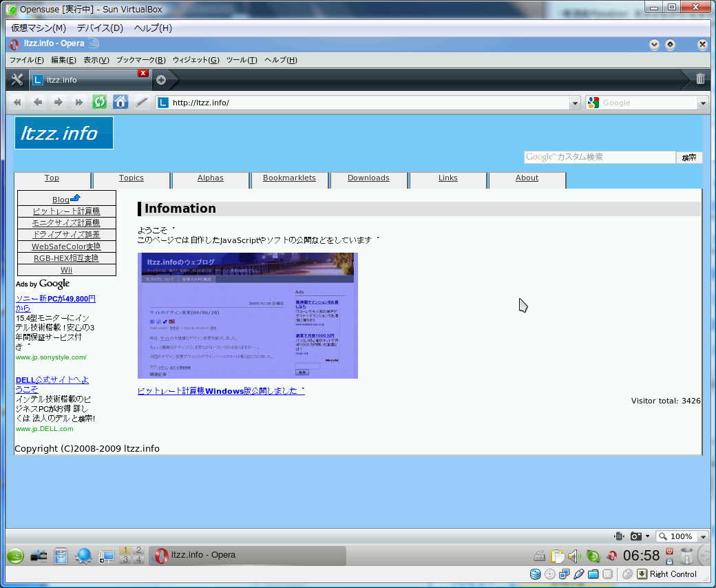
Task: Click the VirtualBox mouse integration icon
Action: click(627, 574)
